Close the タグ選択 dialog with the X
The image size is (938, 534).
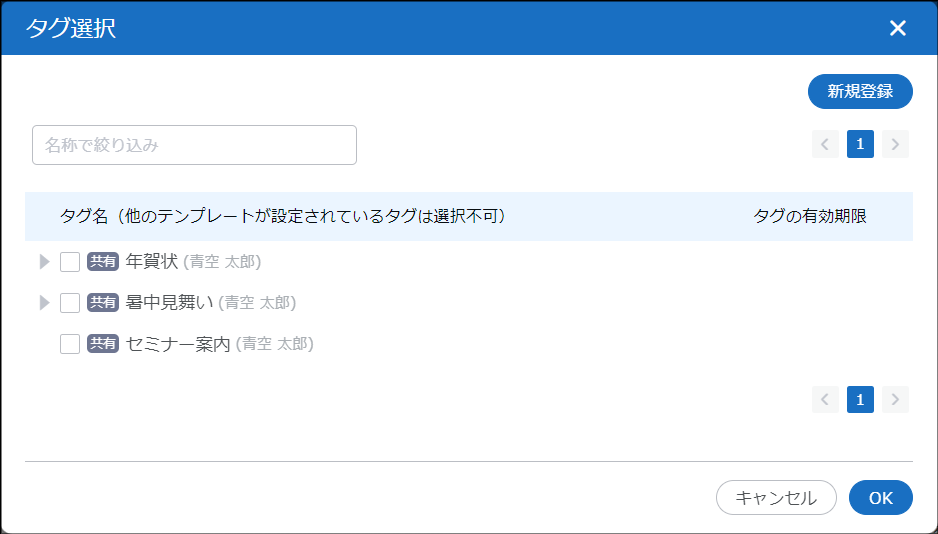pyautogui.click(x=897, y=28)
